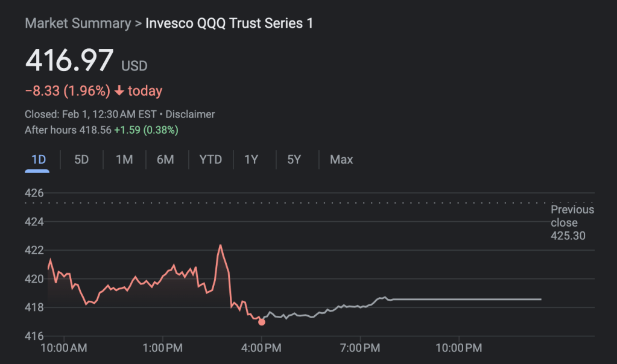Select the YTD time range tab
This screenshot has height=364, width=617.
210,160
